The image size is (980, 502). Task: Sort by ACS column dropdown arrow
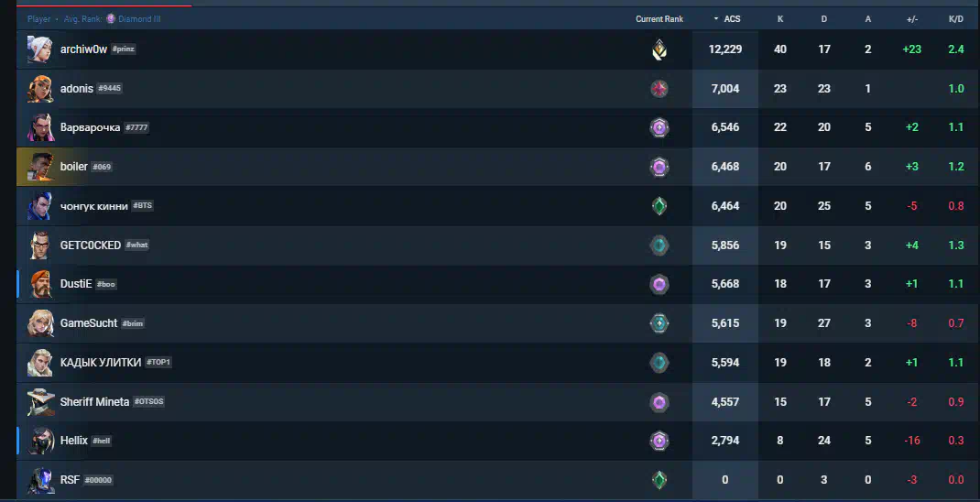coord(716,18)
